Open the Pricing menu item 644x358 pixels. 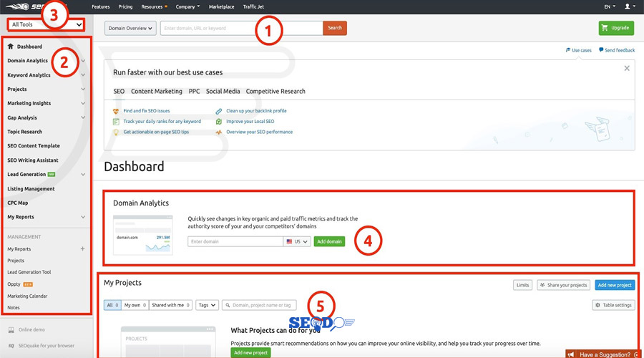(x=125, y=6)
